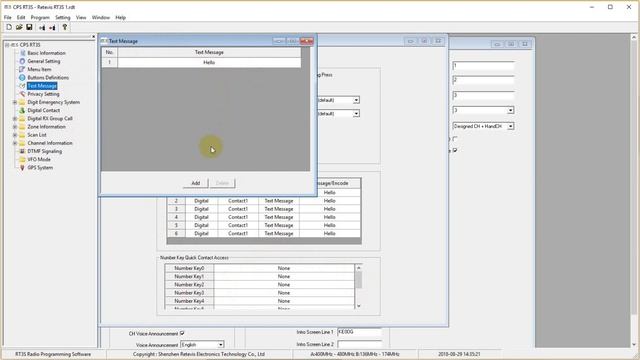Viewport: 640px width, 360px height.
Task: Click the Open file toolbar icon
Action: (19, 27)
